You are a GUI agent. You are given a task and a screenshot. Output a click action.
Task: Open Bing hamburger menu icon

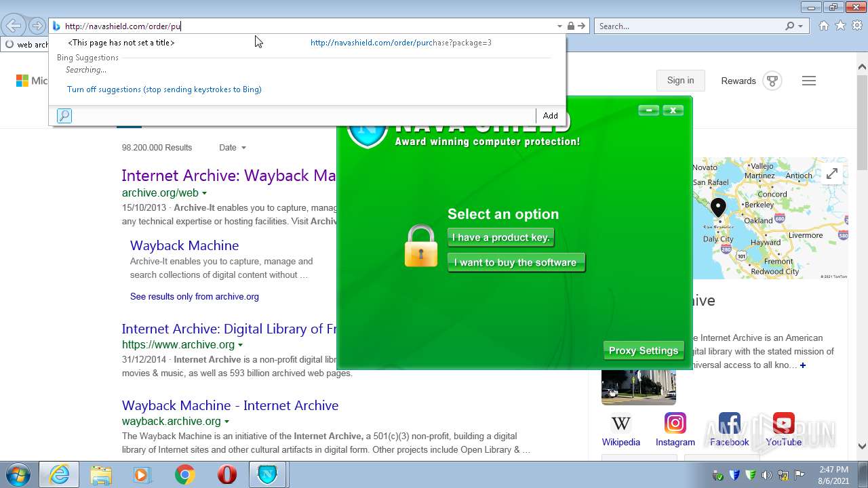(x=808, y=81)
